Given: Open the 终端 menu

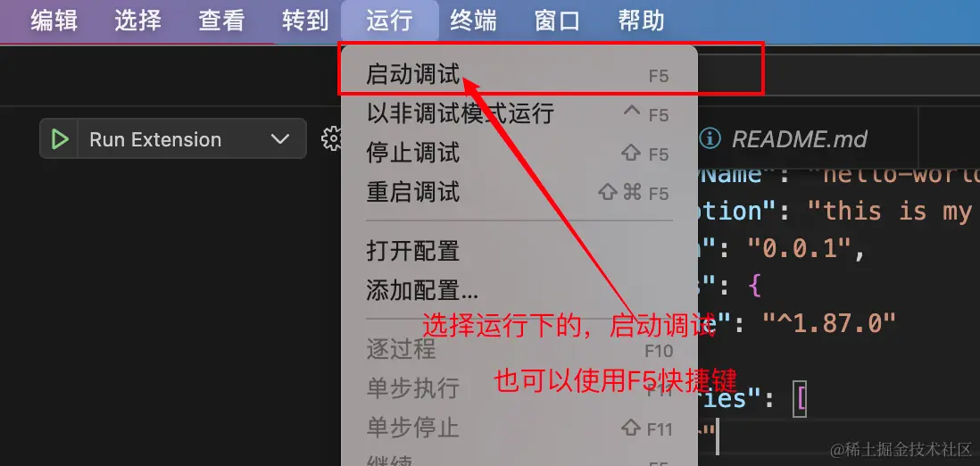Looking at the screenshot, I should [x=474, y=21].
